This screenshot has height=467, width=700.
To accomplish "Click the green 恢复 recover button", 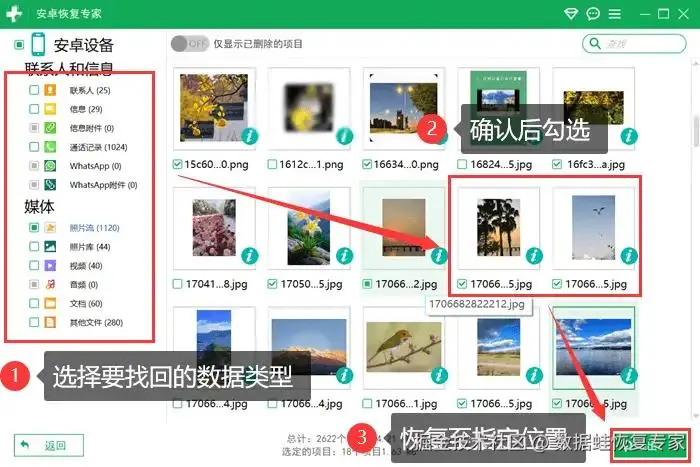I will [x=650, y=446].
